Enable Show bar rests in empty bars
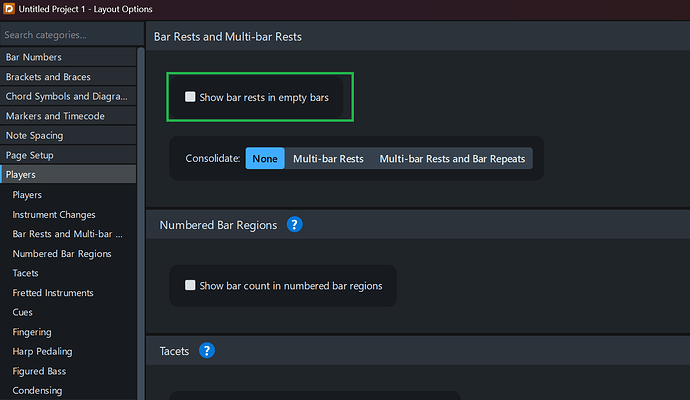690x400 pixels. [191, 97]
